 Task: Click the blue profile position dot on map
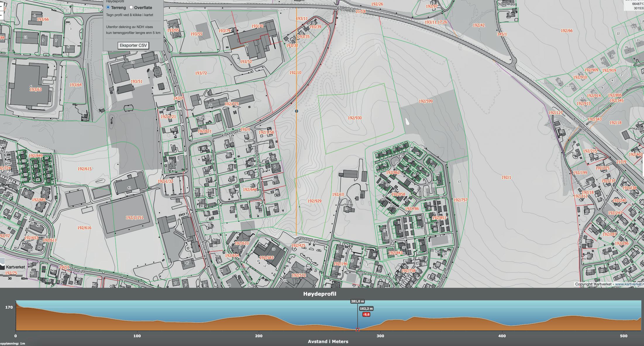tap(297, 111)
